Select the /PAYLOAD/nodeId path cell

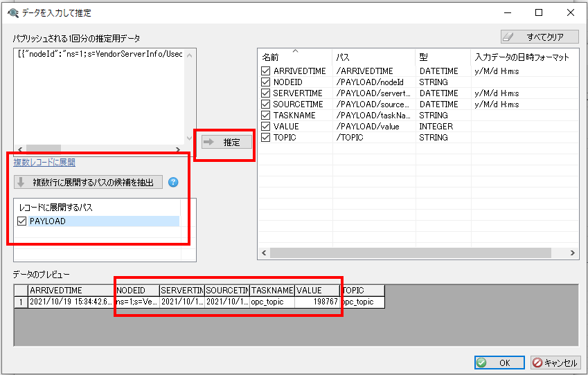click(374, 82)
